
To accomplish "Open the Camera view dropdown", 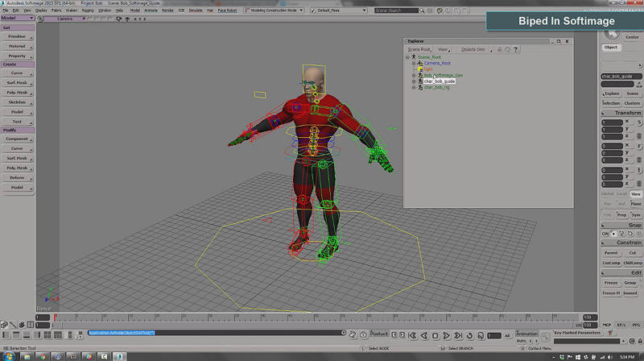I will click(x=65, y=19).
